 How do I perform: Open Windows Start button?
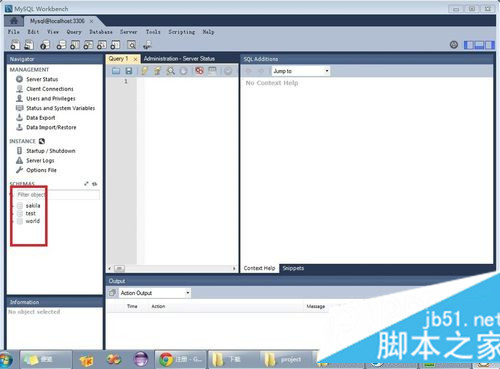click(x=6, y=360)
